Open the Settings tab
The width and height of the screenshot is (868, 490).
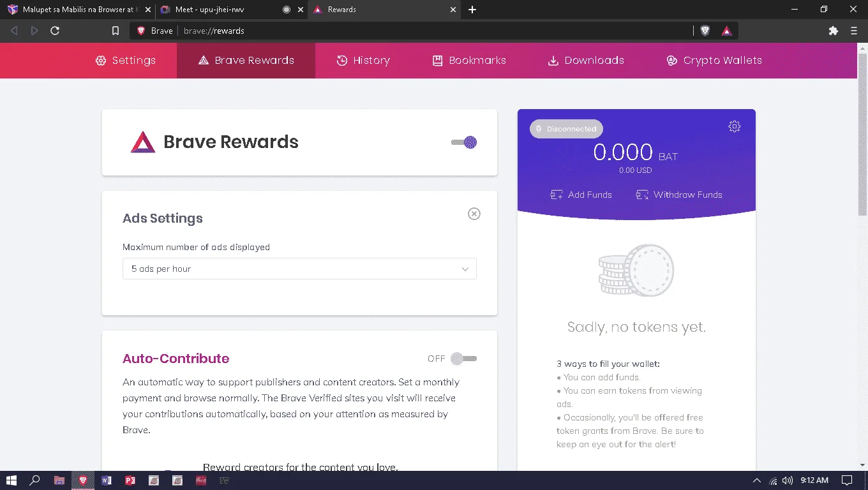click(126, 61)
